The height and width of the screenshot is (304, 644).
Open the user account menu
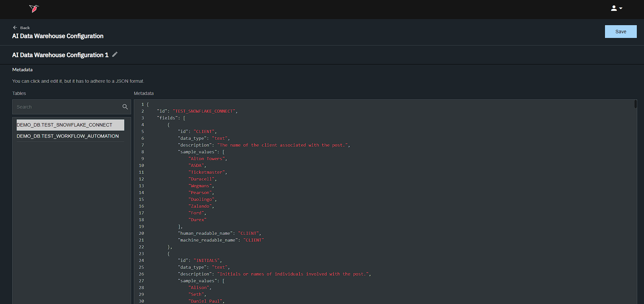[616, 8]
